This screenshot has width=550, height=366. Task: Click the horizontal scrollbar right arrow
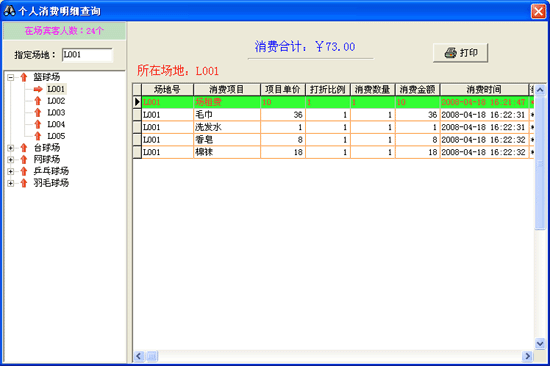point(527,357)
